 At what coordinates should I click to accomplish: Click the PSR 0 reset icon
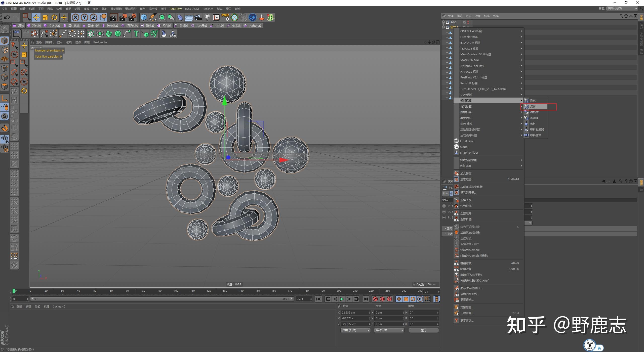pos(225,17)
